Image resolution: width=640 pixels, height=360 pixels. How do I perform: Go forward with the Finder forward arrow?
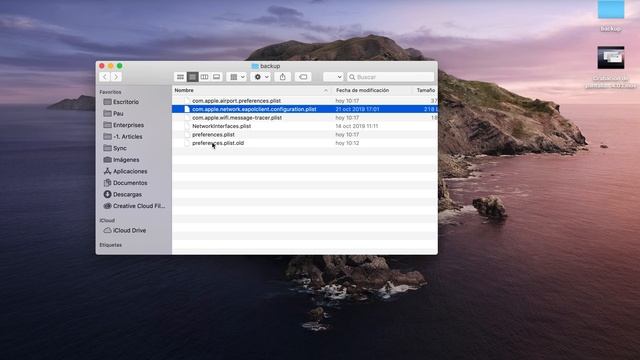pyautogui.click(x=116, y=77)
